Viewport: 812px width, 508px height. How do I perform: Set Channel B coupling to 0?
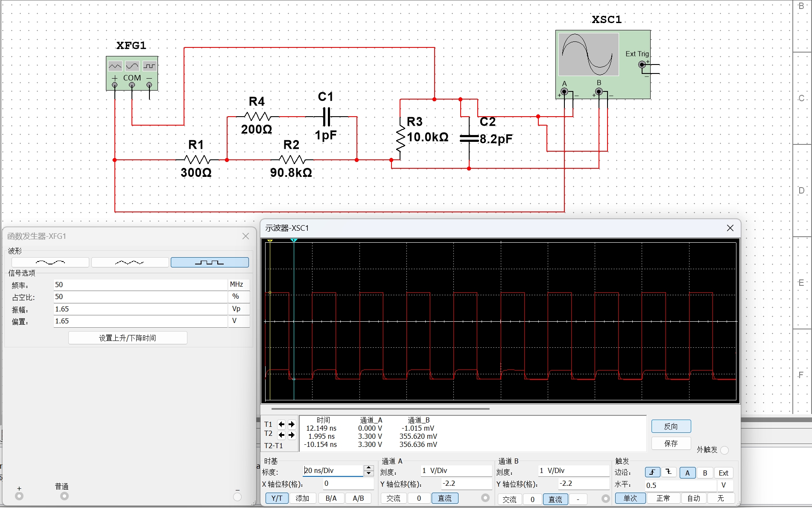click(532, 499)
